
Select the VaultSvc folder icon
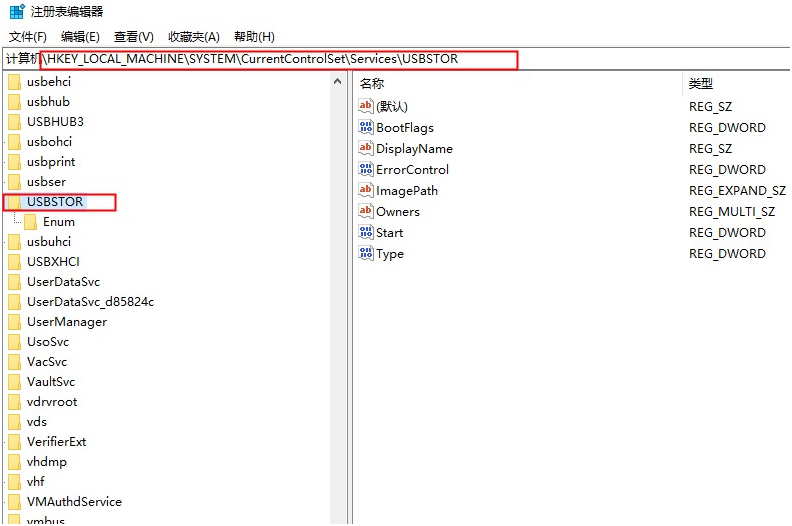click(x=15, y=382)
